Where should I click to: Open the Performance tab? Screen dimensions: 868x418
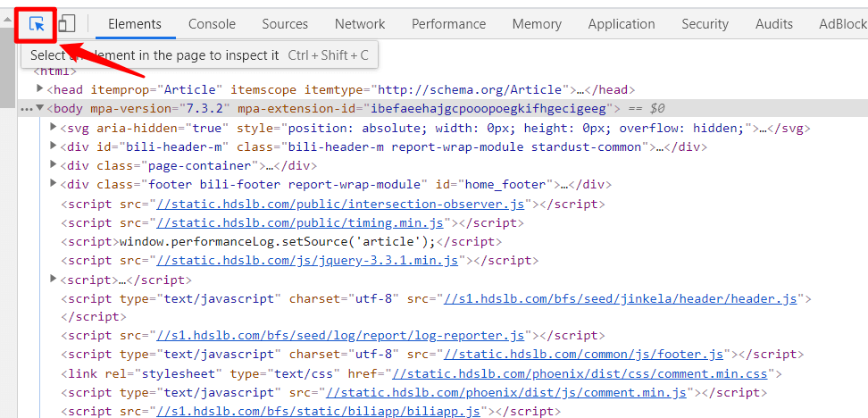[449, 24]
